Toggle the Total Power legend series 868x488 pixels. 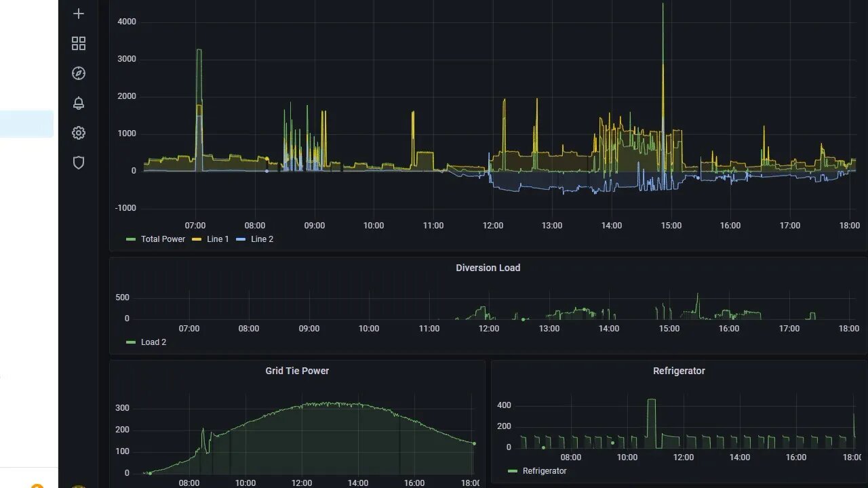pyautogui.click(x=163, y=239)
